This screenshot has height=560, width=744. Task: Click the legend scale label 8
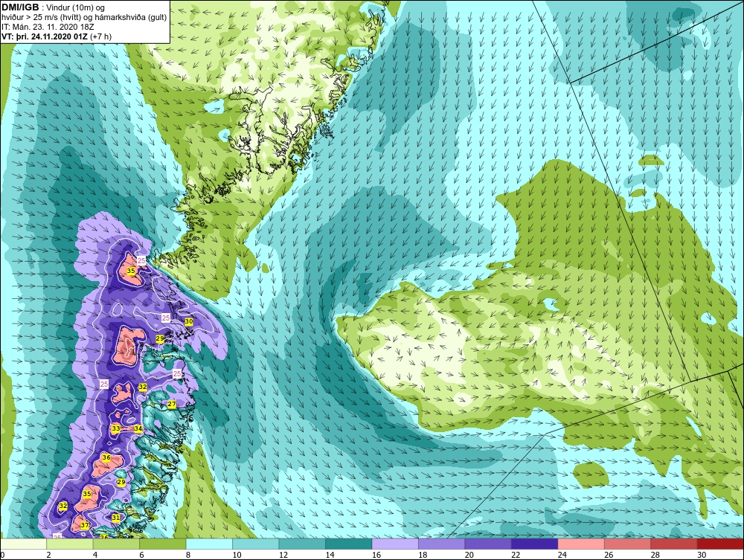tap(188, 555)
